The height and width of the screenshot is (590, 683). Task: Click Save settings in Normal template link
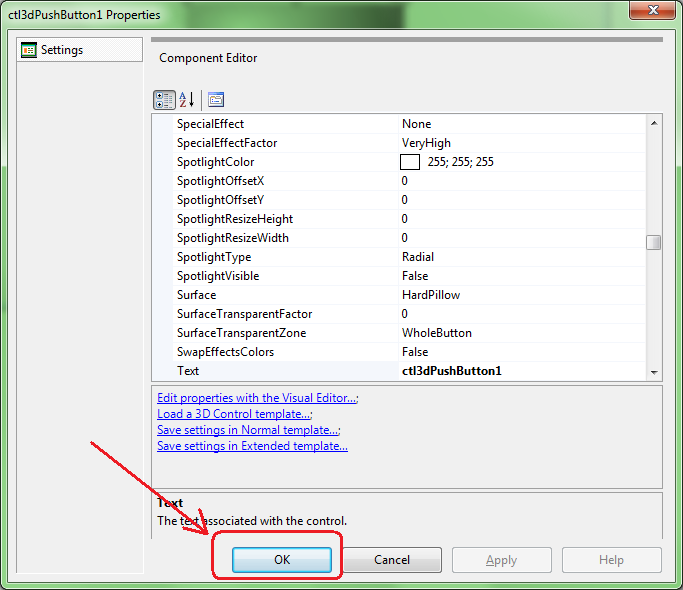coord(247,430)
